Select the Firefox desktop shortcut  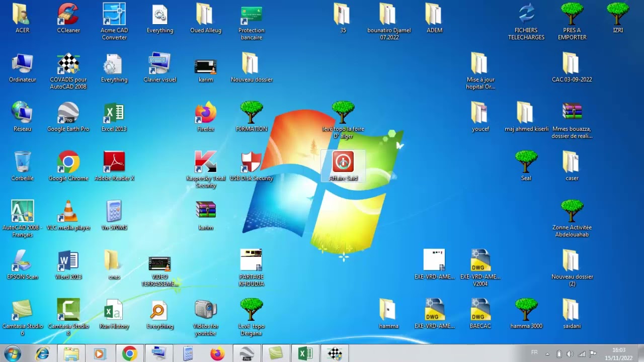(206, 117)
